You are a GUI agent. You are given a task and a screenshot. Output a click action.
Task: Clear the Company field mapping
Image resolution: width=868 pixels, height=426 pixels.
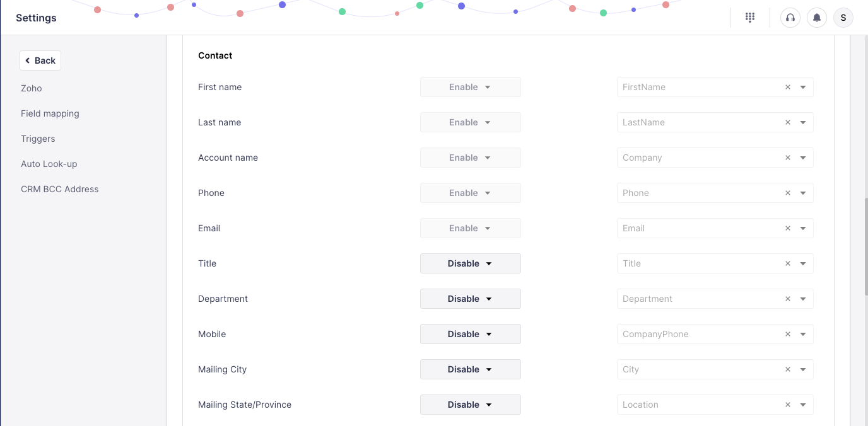(788, 158)
